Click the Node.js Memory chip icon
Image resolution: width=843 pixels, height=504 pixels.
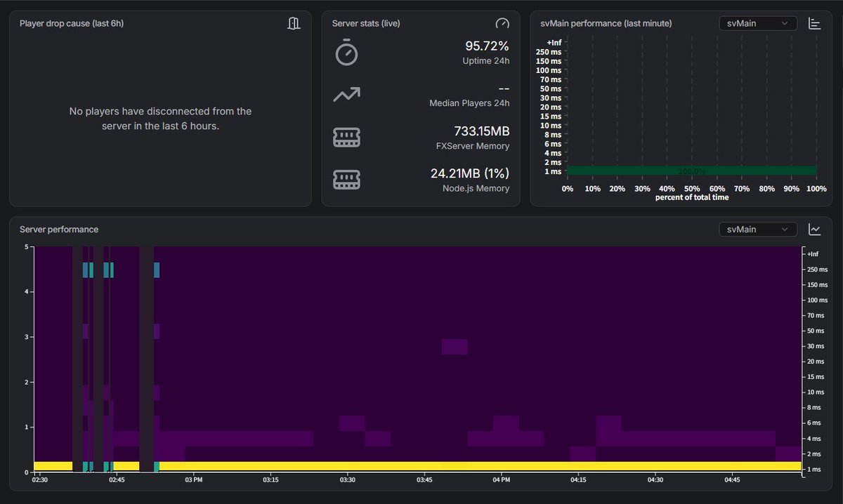pyautogui.click(x=346, y=180)
